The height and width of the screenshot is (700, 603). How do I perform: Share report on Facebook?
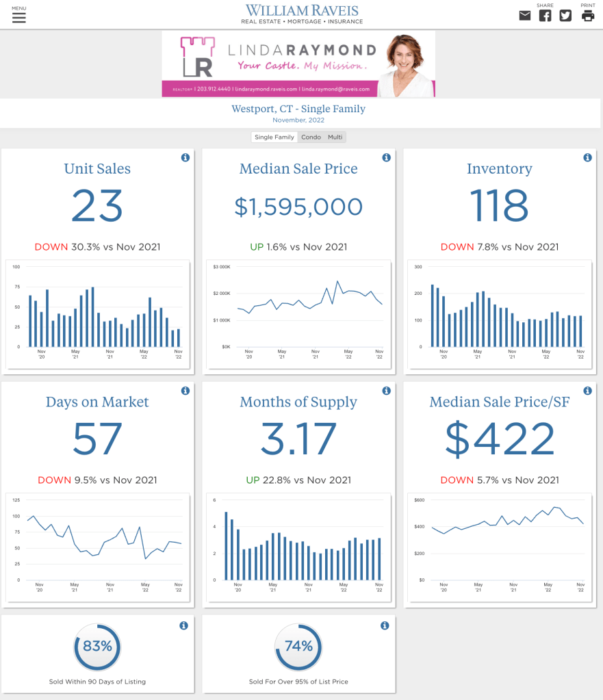coord(545,16)
